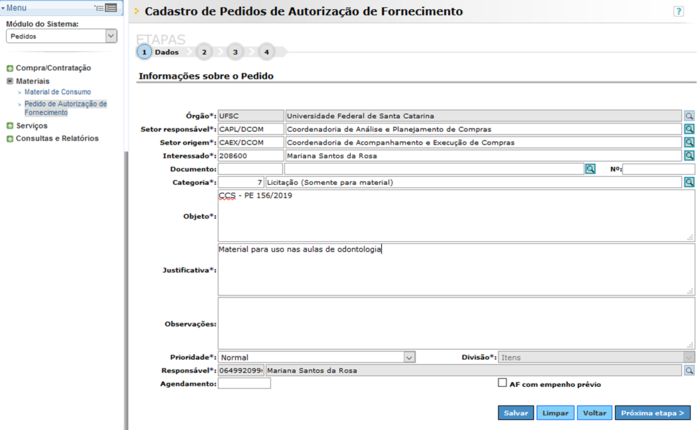Click the Salvar button
Viewport: 700px width, 430px height.
tap(516, 412)
